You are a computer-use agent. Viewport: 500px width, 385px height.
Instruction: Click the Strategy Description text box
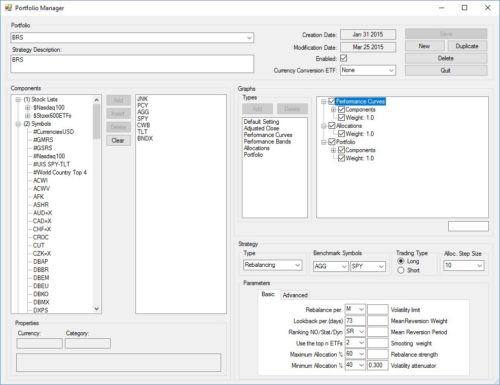tap(132, 64)
